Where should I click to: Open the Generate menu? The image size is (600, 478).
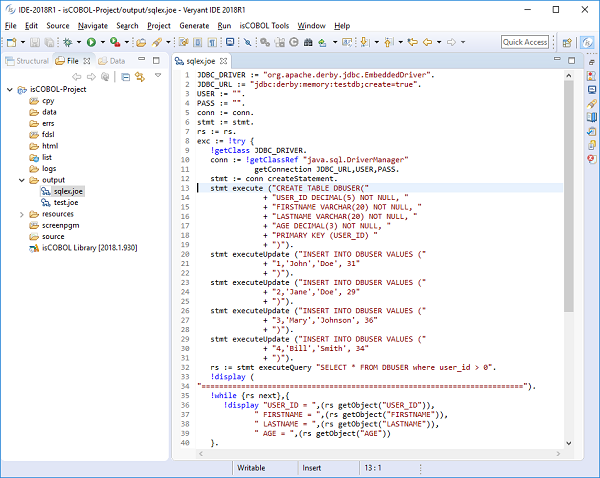(x=193, y=24)
